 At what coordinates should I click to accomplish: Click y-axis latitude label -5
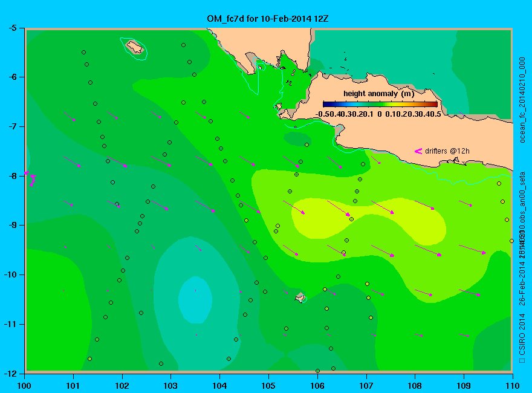point(12,28)
